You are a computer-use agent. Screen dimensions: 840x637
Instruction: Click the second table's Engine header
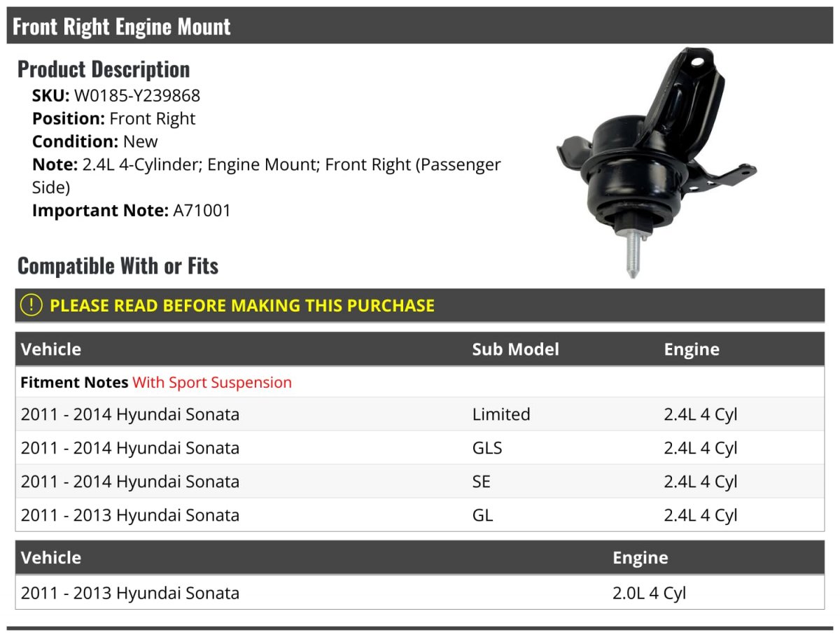point(640,557)
